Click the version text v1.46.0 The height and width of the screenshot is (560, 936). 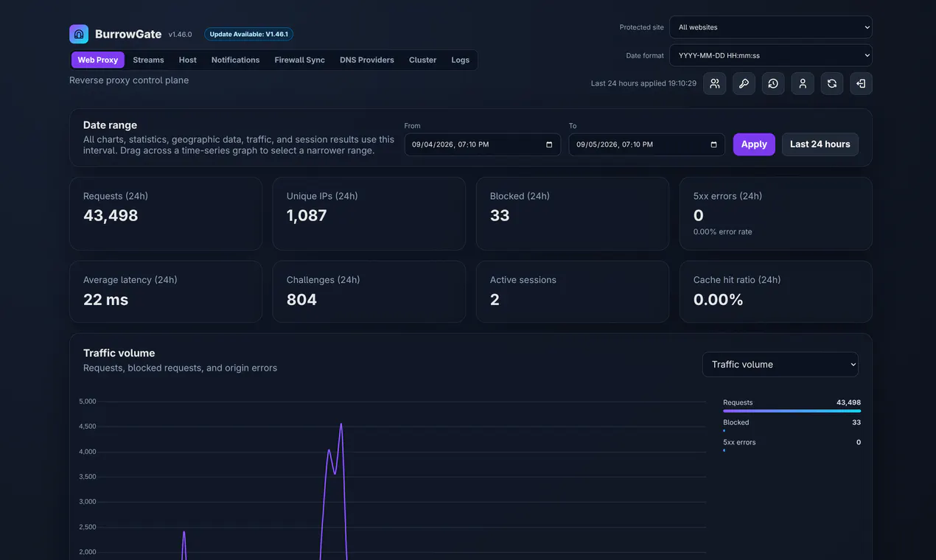pos(180,35)
